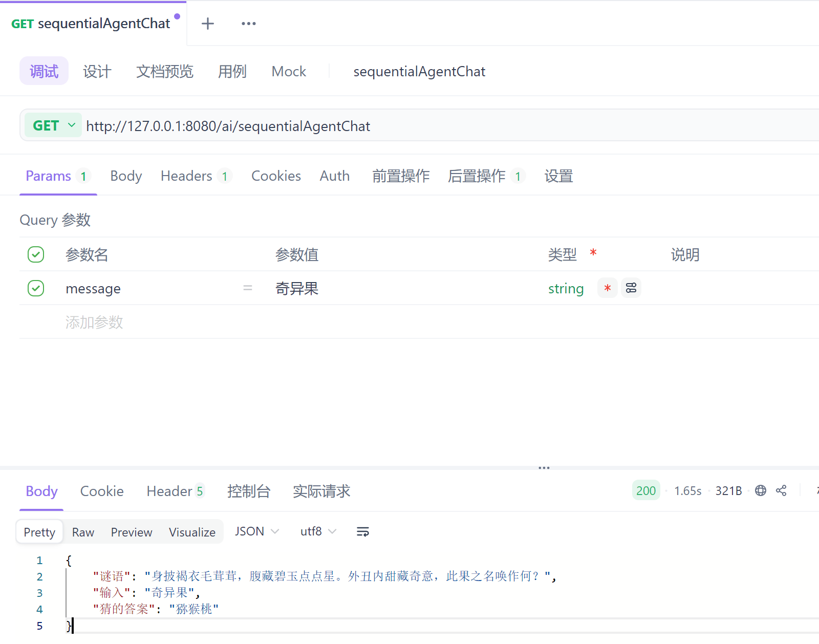Click the 说明 column header
The image size is (819, 644).
tap(685, 254)
